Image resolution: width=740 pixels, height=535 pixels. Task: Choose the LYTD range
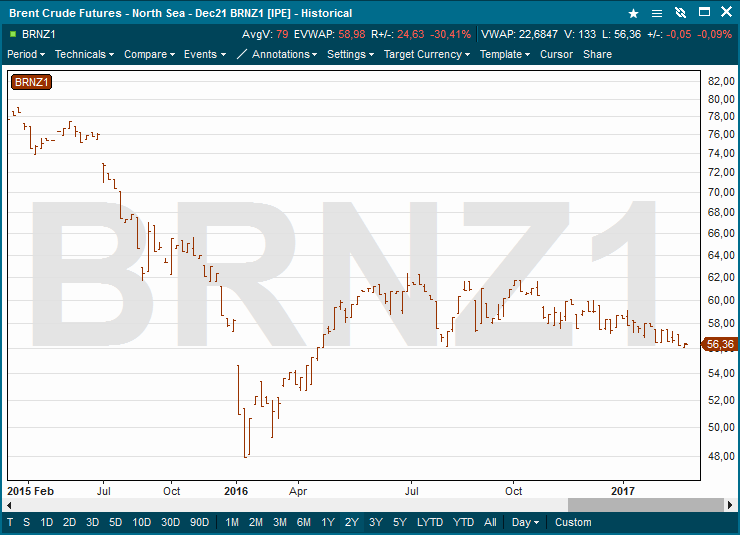click(429, 522)
